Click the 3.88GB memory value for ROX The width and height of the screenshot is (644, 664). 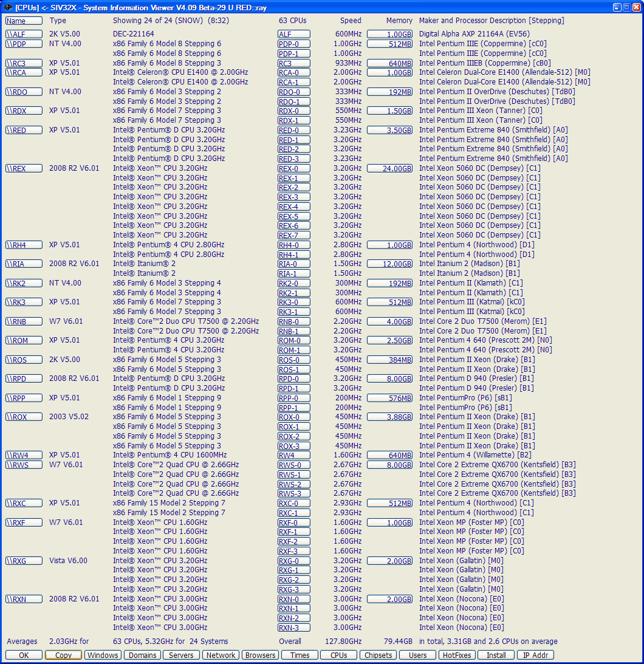click(x=389, y=417)
